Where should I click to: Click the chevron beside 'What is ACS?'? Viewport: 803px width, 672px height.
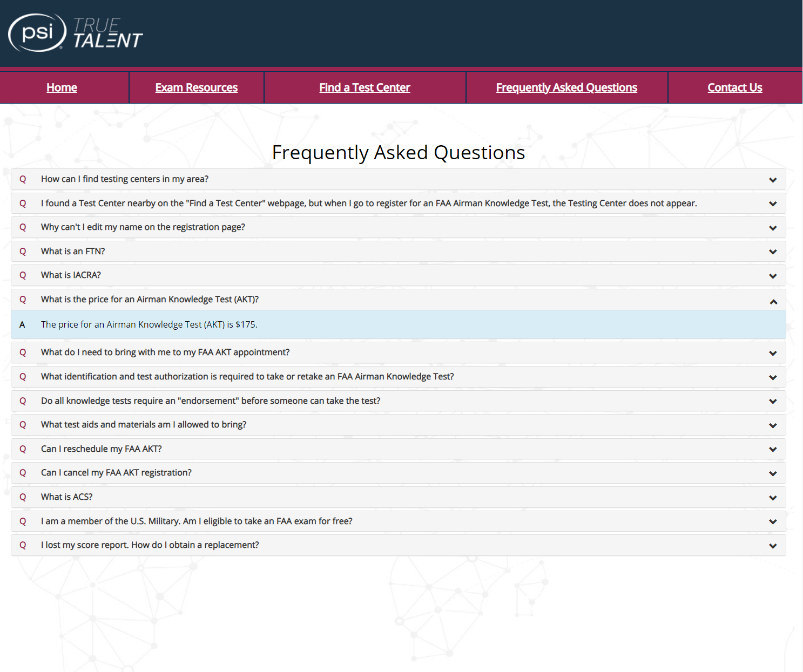(773, 498)
